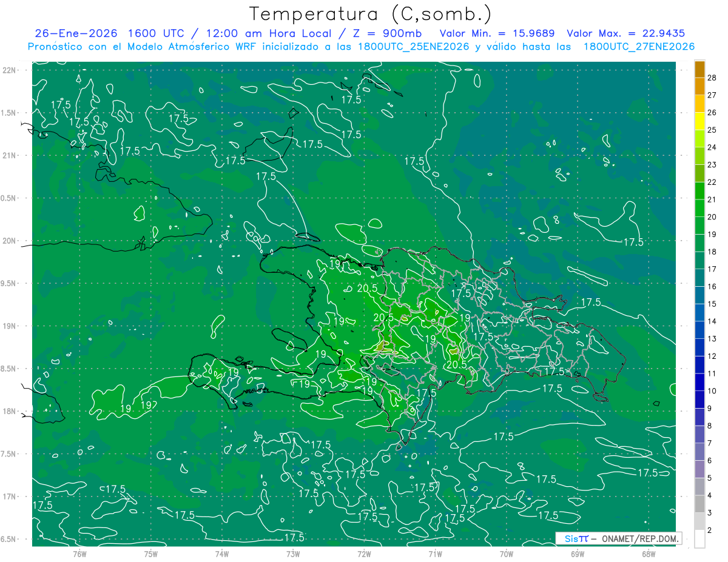Pick the yellow swatch between 25 and 26
Screen dimensions: 728x562
pos(699,121)
